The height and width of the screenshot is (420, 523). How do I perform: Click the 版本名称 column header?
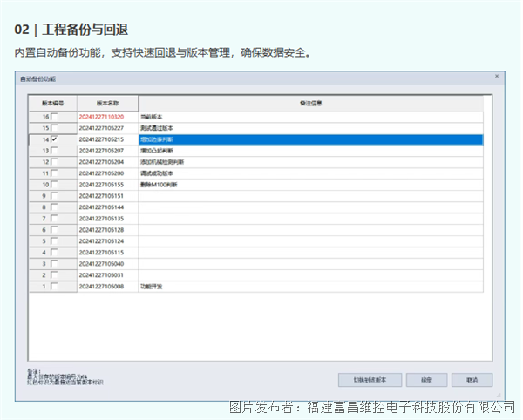[106, 102]
